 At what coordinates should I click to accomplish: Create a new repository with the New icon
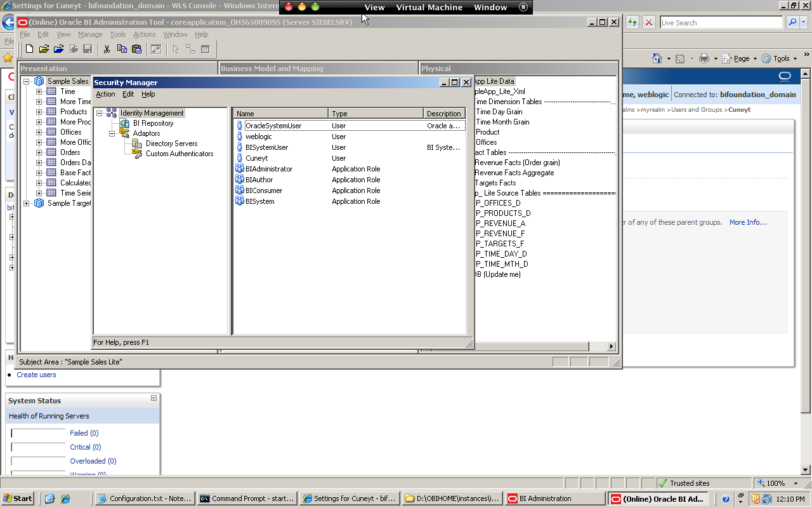[29, 49]
